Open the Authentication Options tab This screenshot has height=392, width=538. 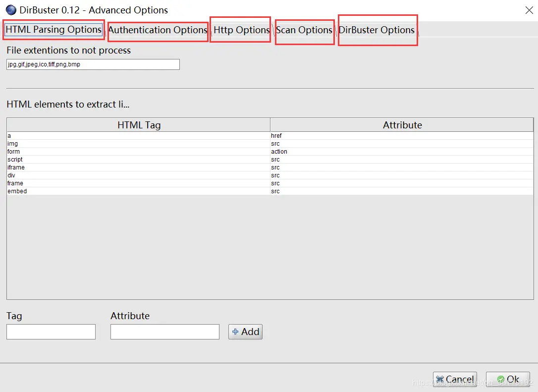coord(158,30)
